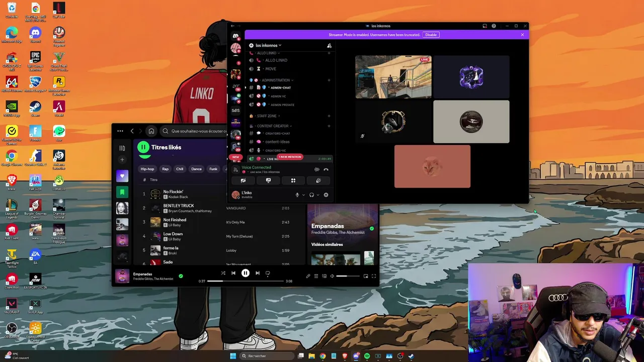Select SdIS server in Discord sidebar
Image resolution: width=644 pixels, height=362 pixels.
235,110
